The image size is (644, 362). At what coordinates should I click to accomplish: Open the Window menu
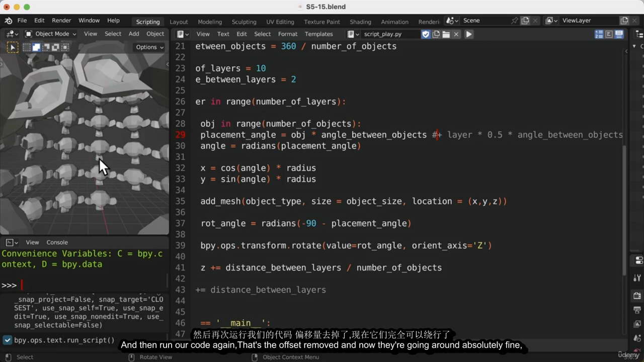pos(89,21)
